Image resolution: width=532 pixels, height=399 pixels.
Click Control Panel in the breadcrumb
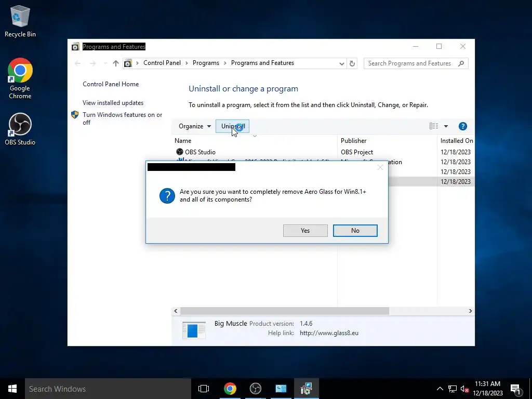(x=162, y=63)
